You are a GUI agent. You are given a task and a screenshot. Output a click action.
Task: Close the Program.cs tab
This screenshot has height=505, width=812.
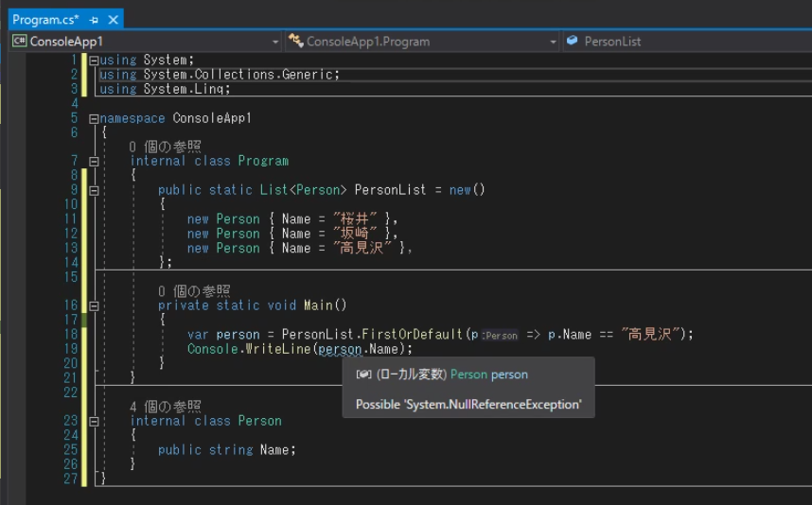113,20
